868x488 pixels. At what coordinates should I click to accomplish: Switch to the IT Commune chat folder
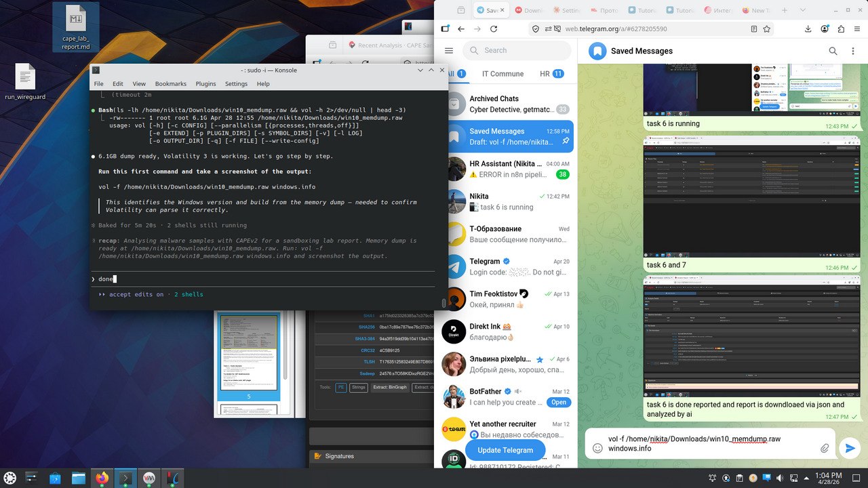click(x=502, y=74)
